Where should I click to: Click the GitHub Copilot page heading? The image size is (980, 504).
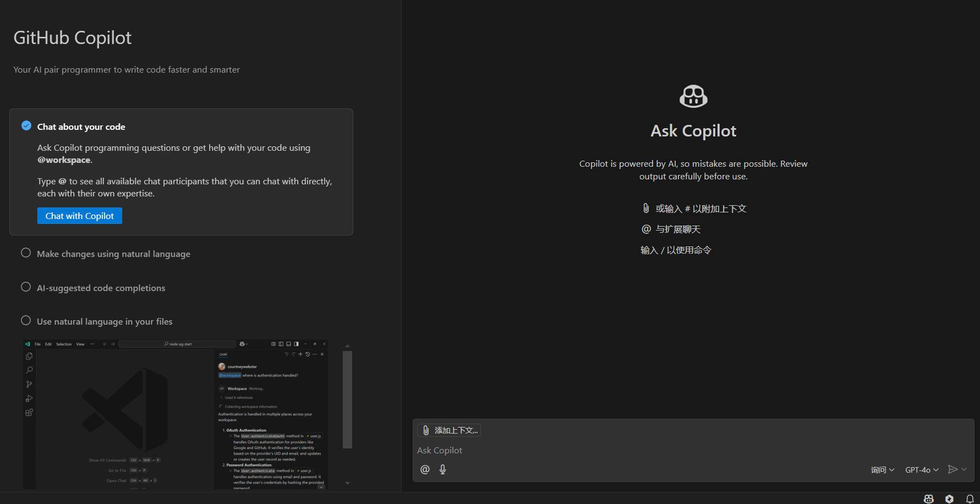(73, 38)
